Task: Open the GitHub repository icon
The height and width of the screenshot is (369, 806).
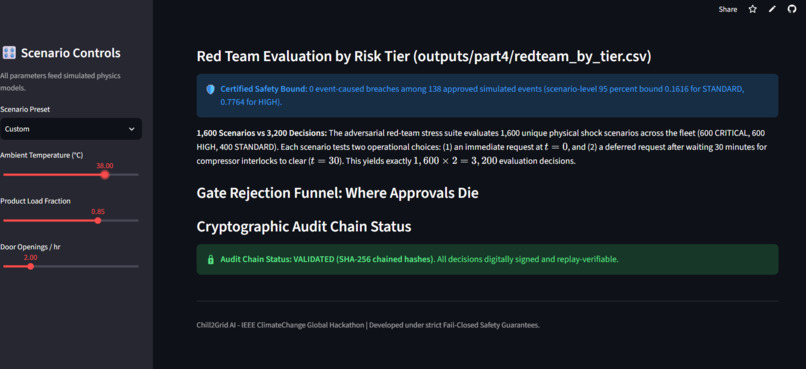Action: pyautogui.click(x=792, y=9)
